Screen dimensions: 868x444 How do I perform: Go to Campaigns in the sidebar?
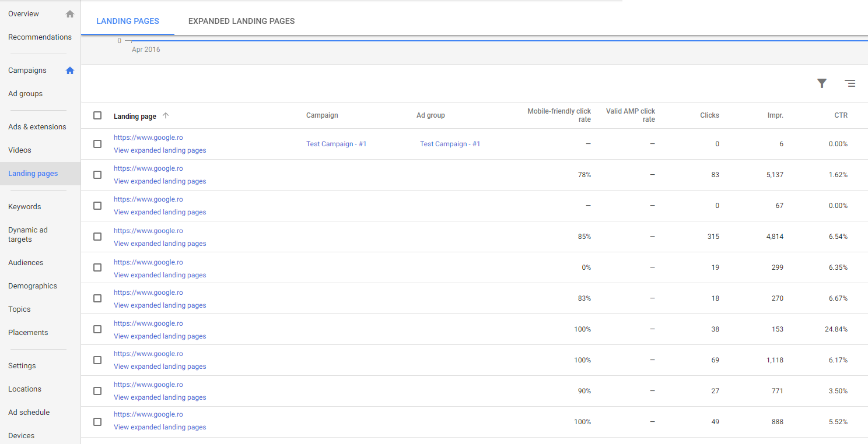click(x=27, y=71)
